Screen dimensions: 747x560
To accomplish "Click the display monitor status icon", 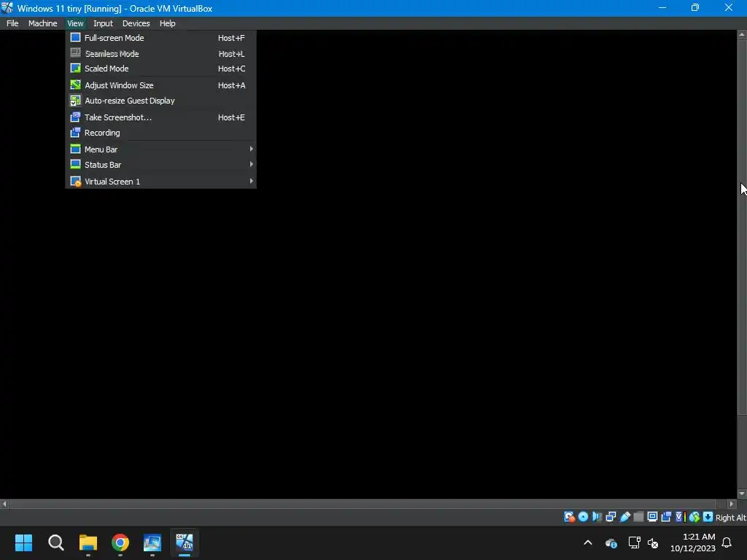I will (x=652, y=517).
